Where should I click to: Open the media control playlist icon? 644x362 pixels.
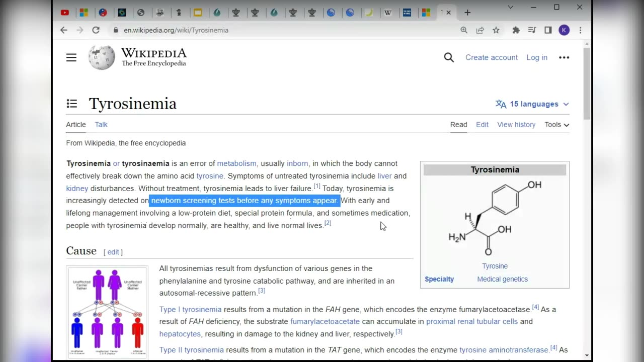[x=532, y=30]
